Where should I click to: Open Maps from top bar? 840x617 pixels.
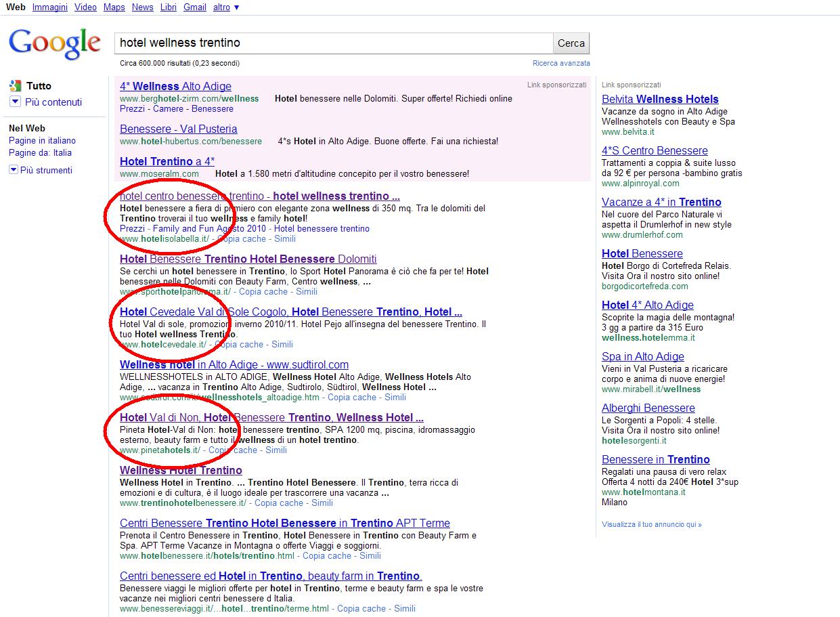tap(114, 7)
